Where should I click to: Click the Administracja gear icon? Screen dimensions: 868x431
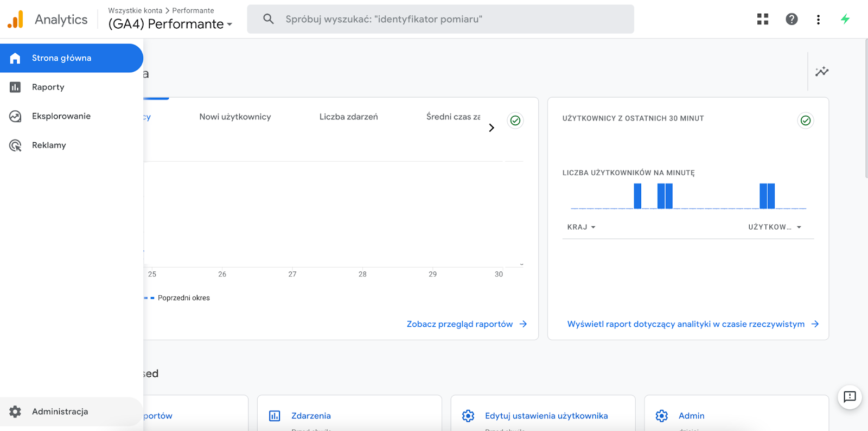(x=15, y=411)
